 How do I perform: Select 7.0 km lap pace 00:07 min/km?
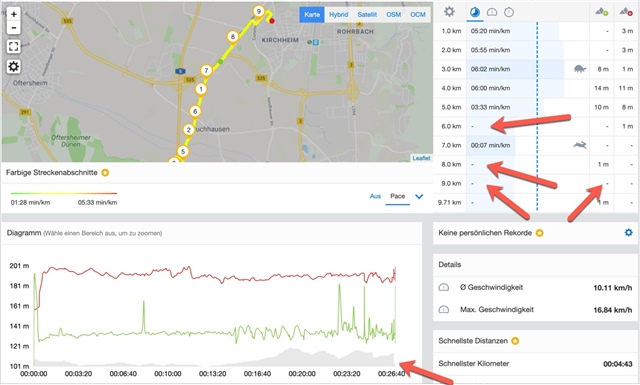[x=490, y=145]
